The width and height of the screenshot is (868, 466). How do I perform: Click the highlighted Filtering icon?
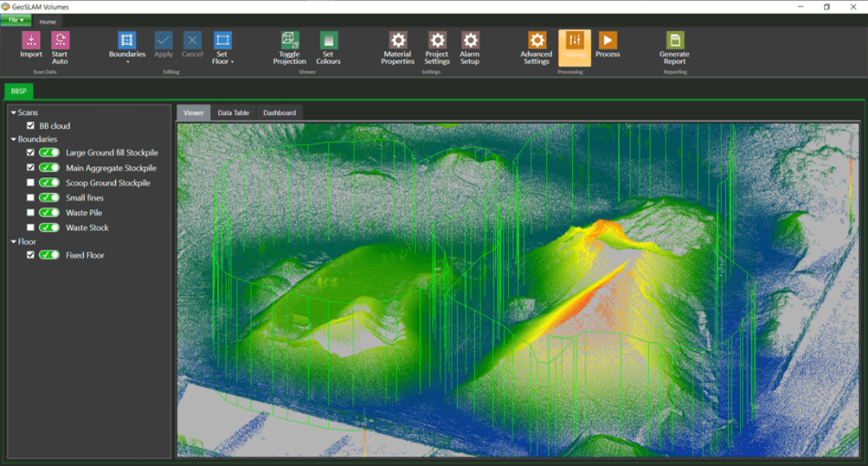[575, 40]
